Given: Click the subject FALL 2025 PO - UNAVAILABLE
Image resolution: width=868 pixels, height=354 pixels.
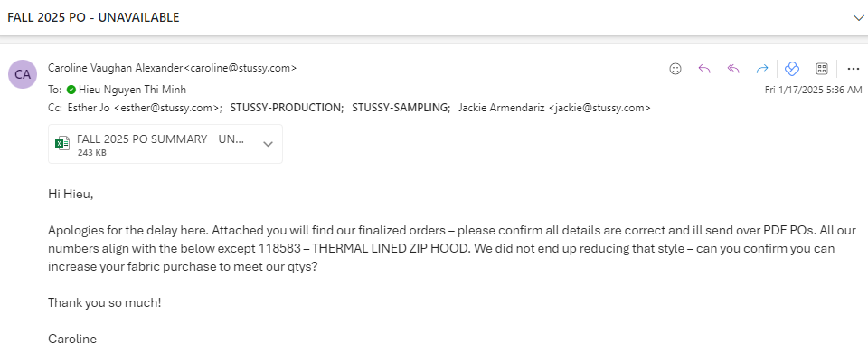Looking at the screenshot, I should pos(93,17).
